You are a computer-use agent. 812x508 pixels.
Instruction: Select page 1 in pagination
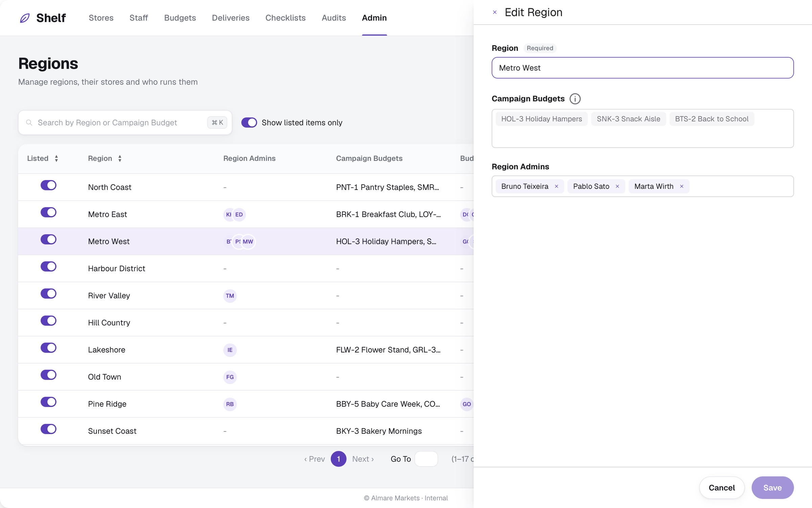(338, 459)
